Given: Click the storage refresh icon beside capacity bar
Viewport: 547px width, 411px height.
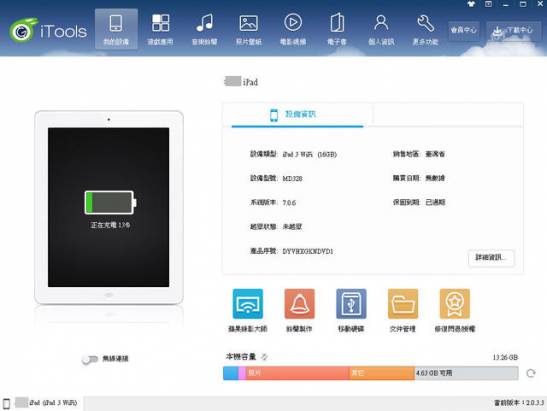Looking at the screenshot, I should [531, 373].
